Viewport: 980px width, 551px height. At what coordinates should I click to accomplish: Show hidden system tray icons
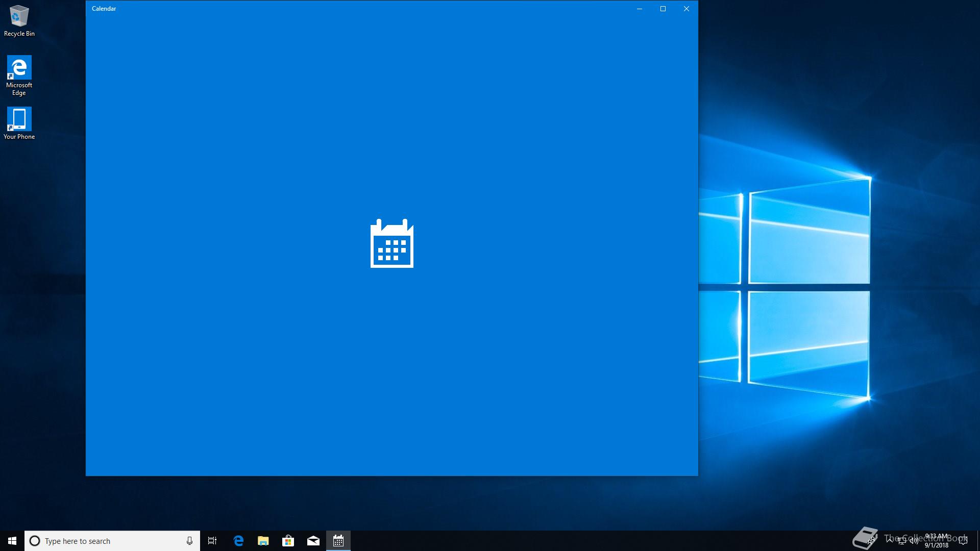tap(890, 541)
